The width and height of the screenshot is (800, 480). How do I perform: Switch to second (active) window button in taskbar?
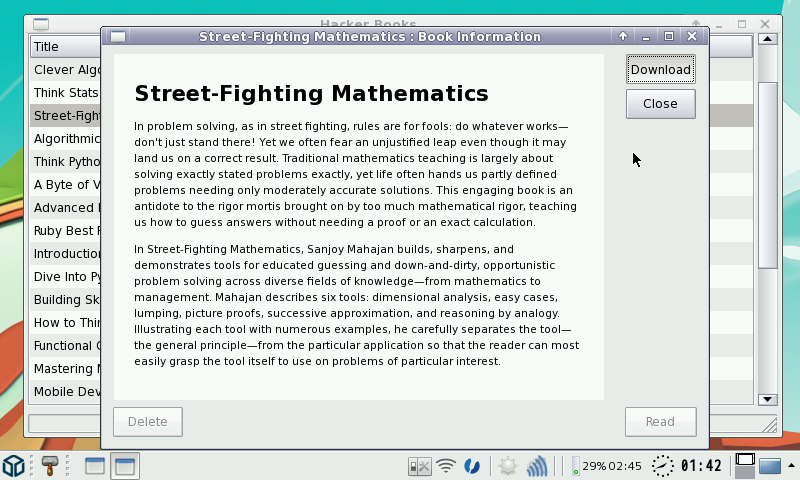point(125,465)
